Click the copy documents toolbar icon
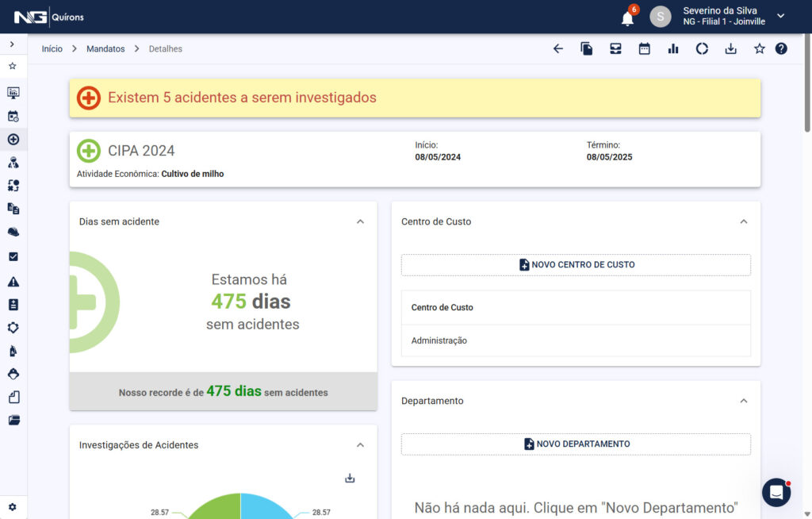The width and height of the screenshot is (812, 519). click(586, 48)
